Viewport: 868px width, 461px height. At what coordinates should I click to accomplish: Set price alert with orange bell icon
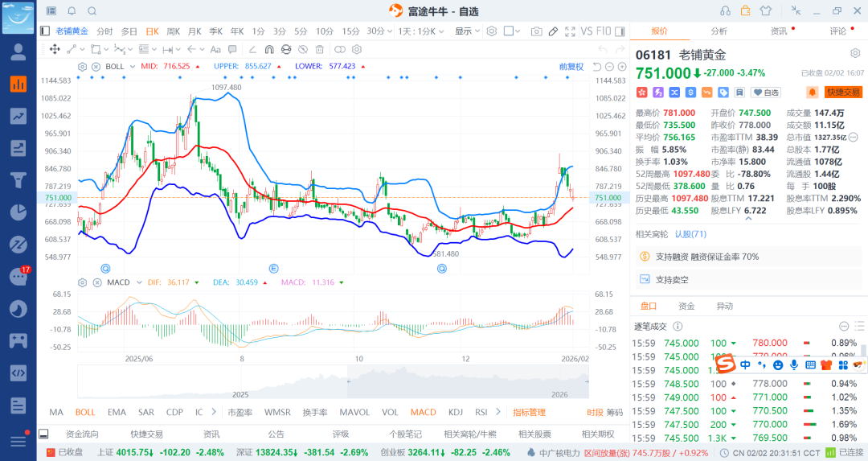point(813,93)
